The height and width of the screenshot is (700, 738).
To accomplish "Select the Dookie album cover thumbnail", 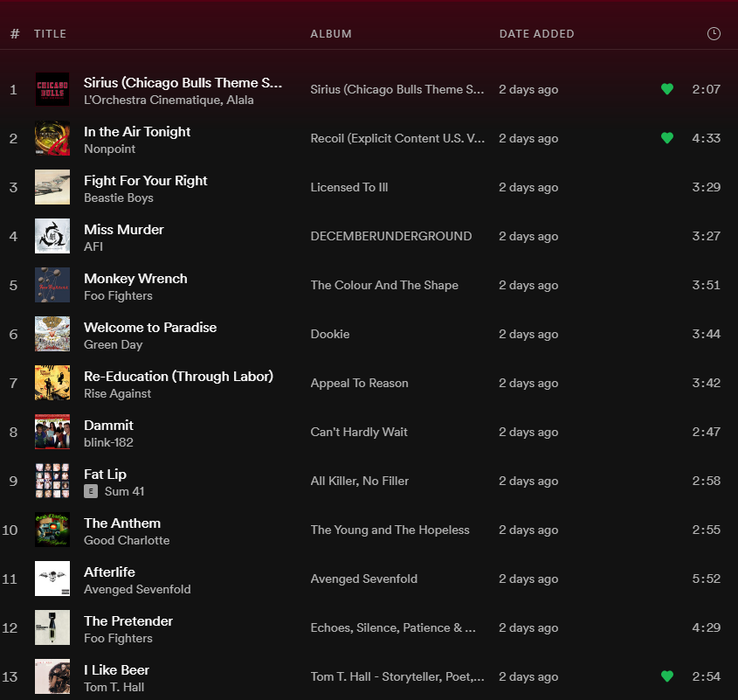I will click(x=52, y=334).
